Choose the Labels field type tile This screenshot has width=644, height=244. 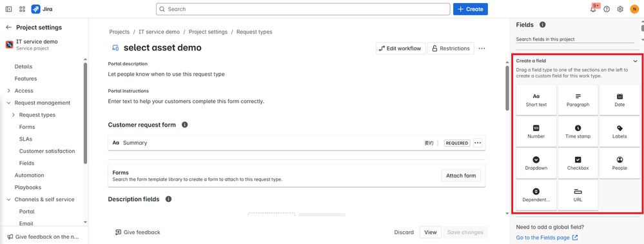click(x=620, y=132)
